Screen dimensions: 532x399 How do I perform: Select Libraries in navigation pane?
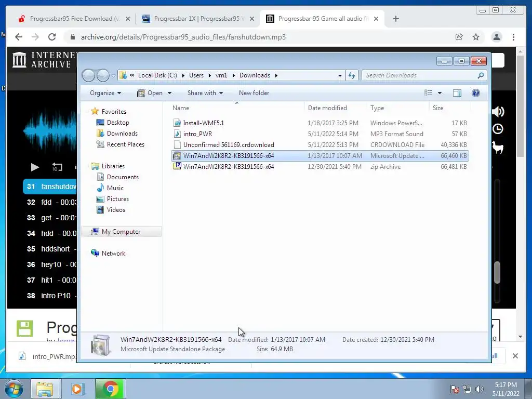113,166
